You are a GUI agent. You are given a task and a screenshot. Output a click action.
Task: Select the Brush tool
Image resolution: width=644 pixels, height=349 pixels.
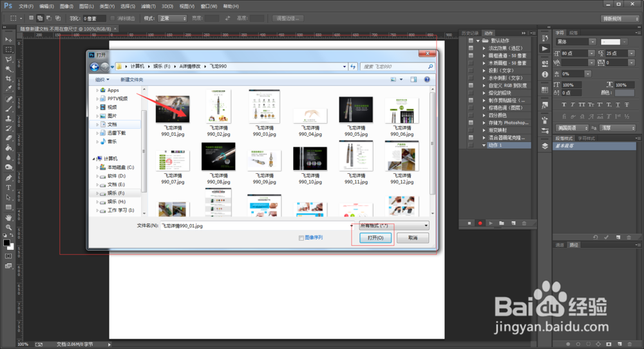[8, 109]
